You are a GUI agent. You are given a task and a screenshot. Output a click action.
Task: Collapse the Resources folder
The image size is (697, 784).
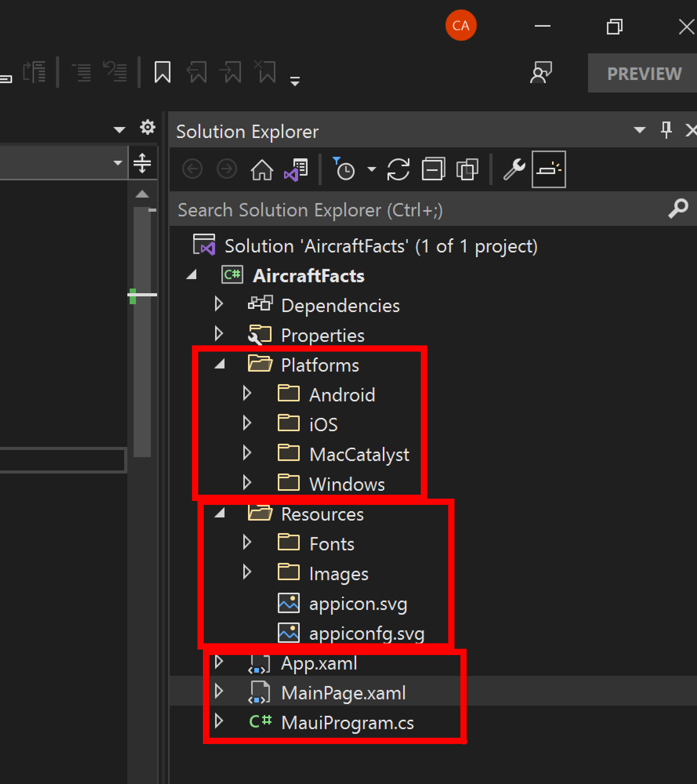pos(220,513)
